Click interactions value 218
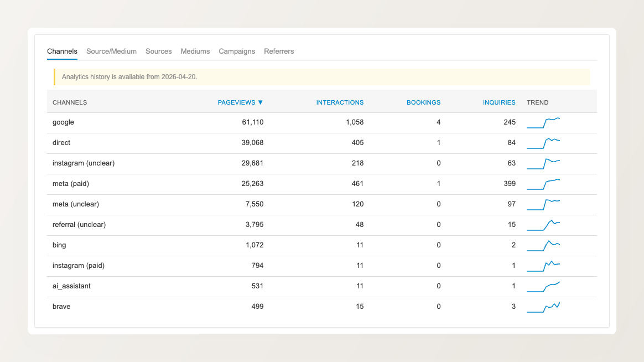644x362 pixels. 358,163
